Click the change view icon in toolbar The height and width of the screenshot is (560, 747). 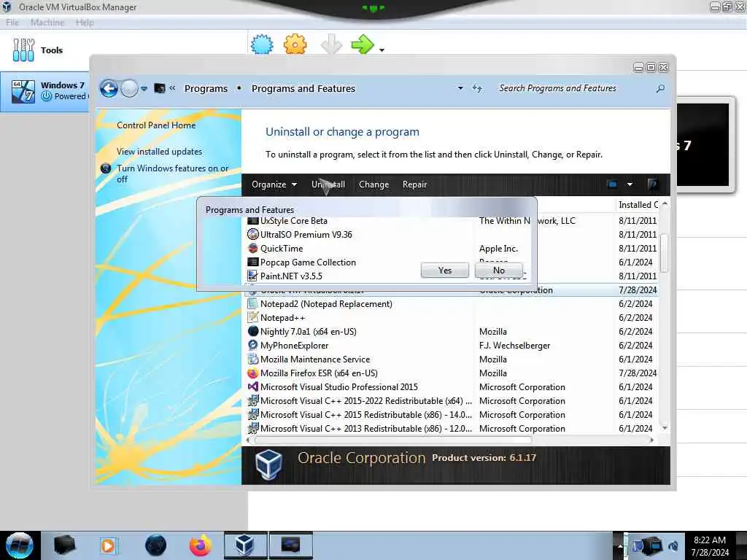(613, 184)
